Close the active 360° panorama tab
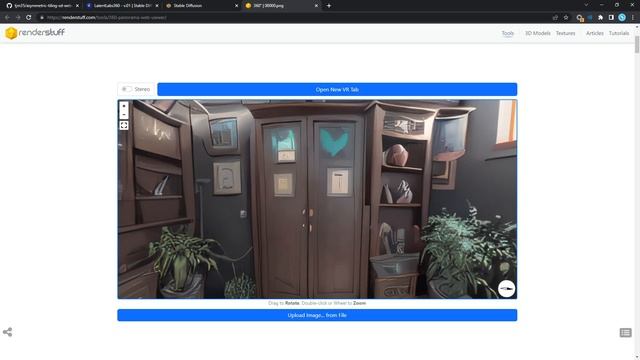This screenshot has width=640, height=360. tap(316, 6)
